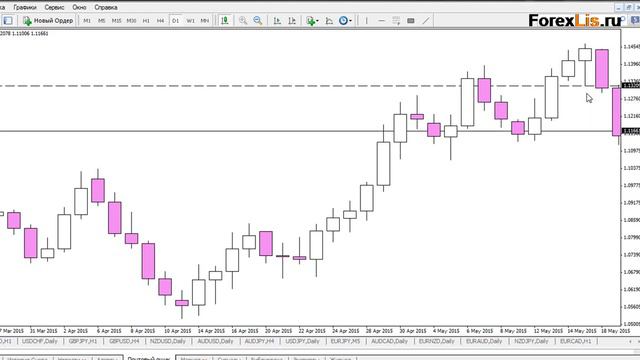
Task: Open the AUDCAD,Daily chart tab
Action: (x=389, y=341)
